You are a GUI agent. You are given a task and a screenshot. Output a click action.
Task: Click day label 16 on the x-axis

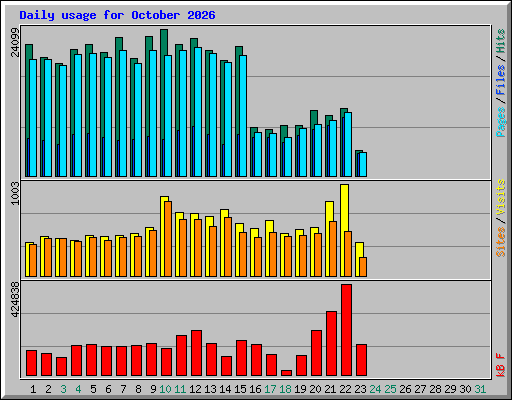pos(255,389)
